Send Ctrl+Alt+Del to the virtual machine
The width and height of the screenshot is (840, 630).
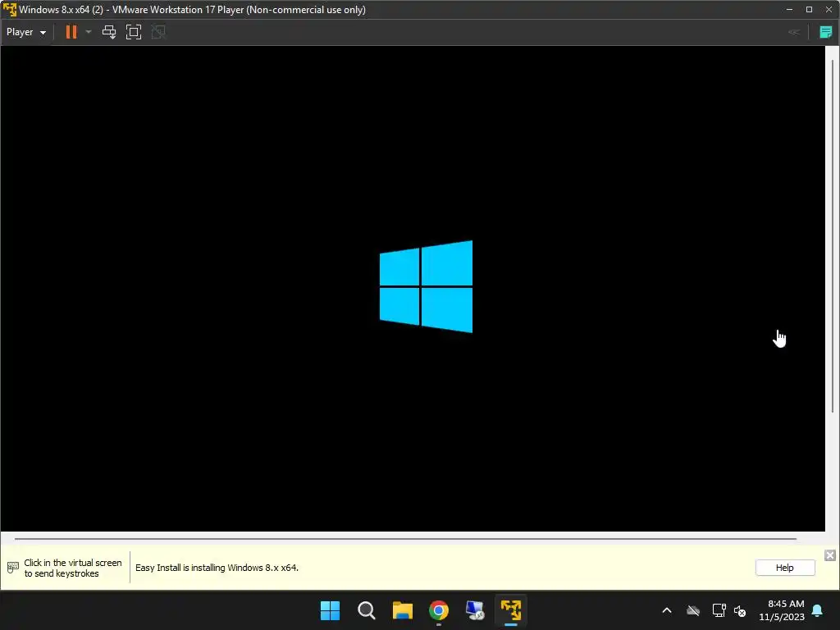click(x=109, y=32)
